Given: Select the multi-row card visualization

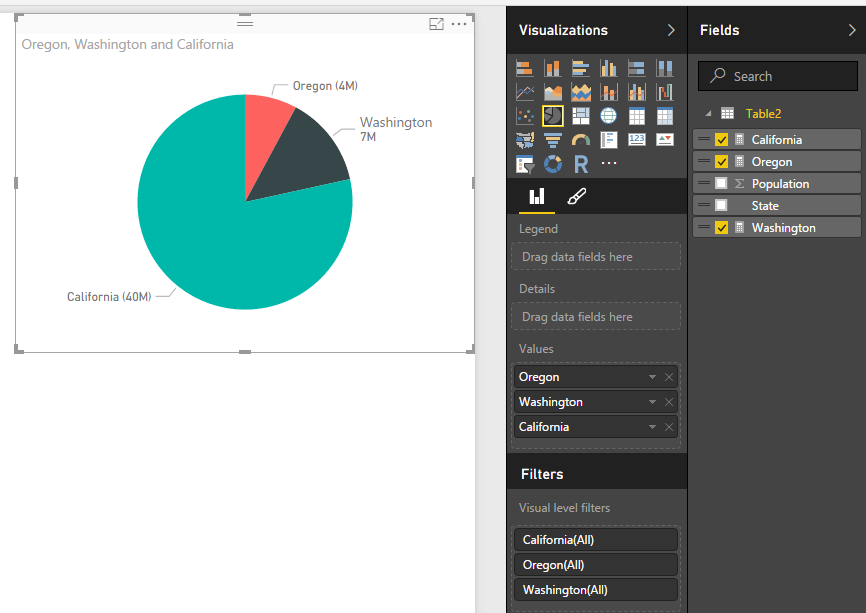Looking at the screenshot, I should pos(609,140).
